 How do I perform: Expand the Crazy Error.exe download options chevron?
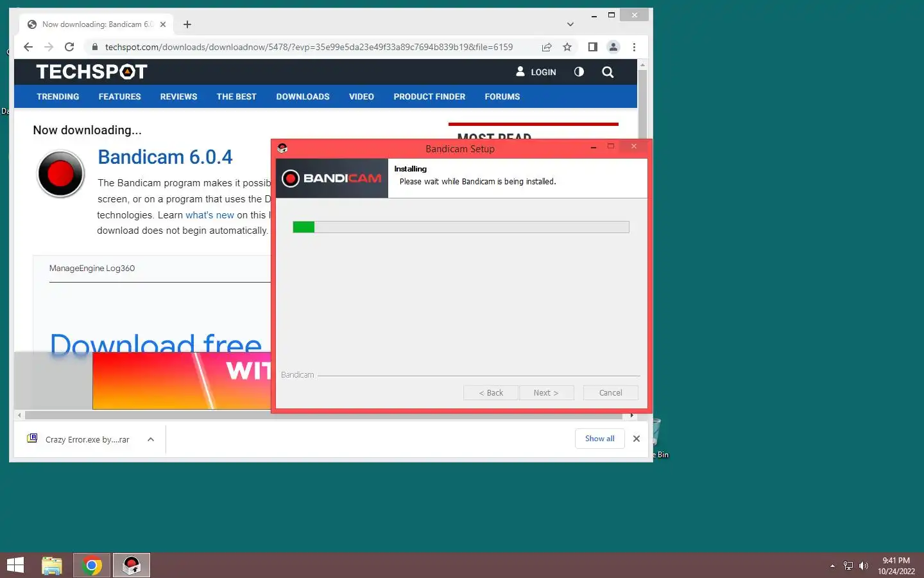coord(151,439)
